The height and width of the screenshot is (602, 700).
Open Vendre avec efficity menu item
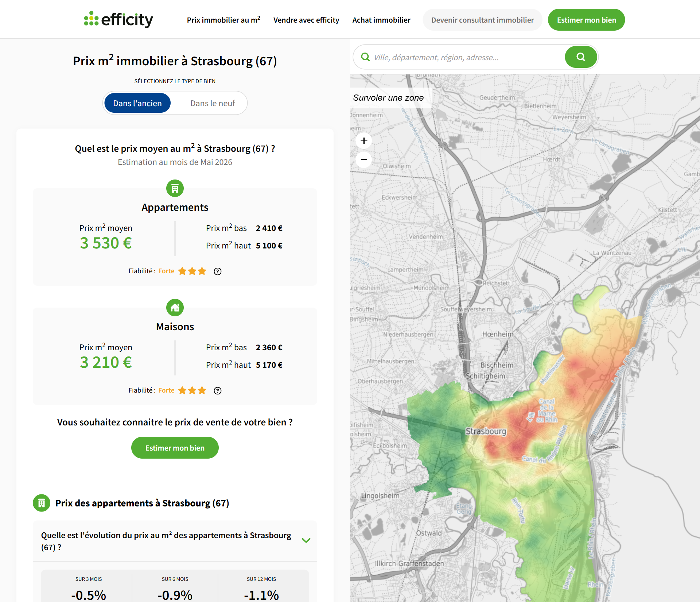[x=306, y=20]
